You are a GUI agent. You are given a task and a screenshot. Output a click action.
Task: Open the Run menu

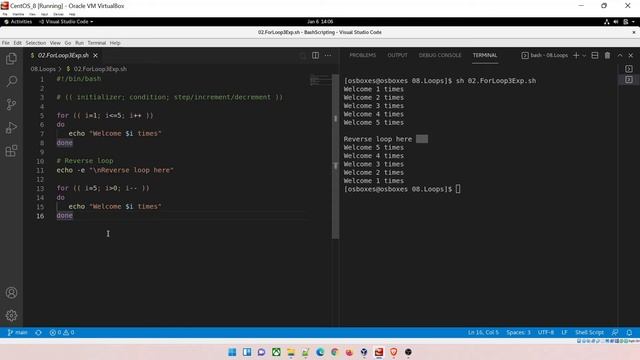click(x=79, y=43)
